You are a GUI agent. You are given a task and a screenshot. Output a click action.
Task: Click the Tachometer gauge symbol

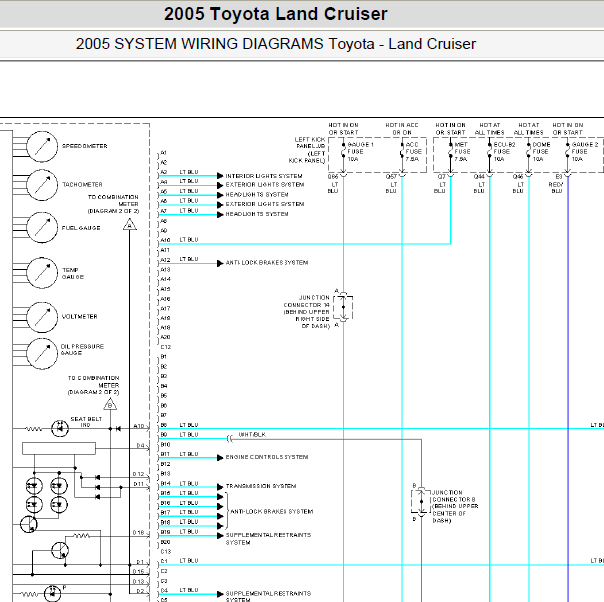pos(42,185)
